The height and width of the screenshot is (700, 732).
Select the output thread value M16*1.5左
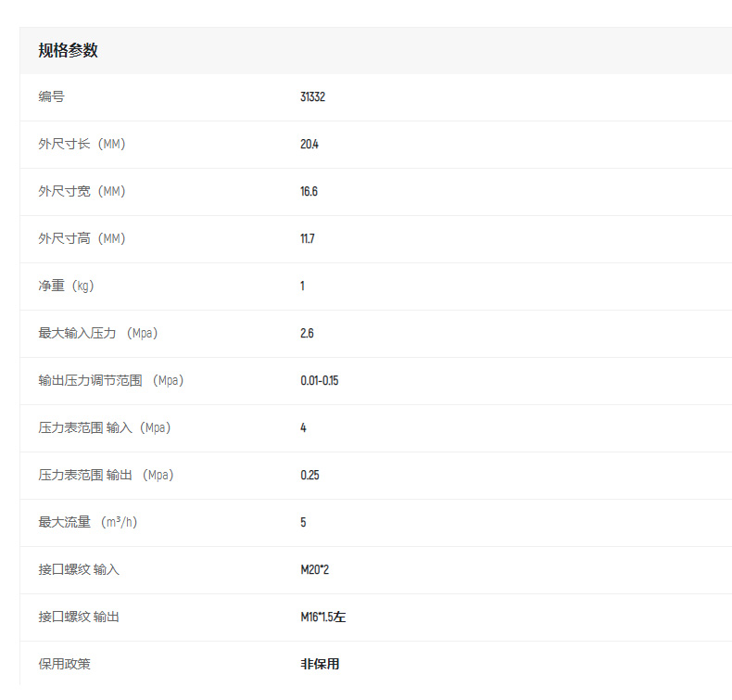tap(322, 617)
